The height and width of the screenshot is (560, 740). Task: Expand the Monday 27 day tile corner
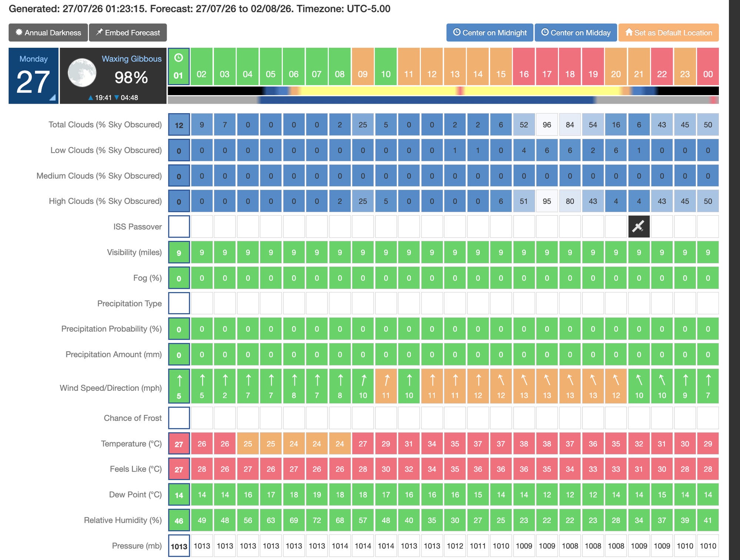tap(53, 97)
